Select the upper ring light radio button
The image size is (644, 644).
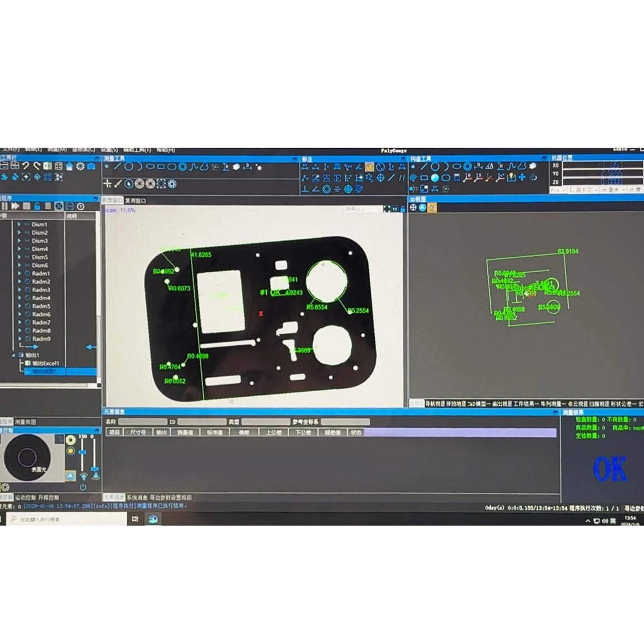(71, 440)
